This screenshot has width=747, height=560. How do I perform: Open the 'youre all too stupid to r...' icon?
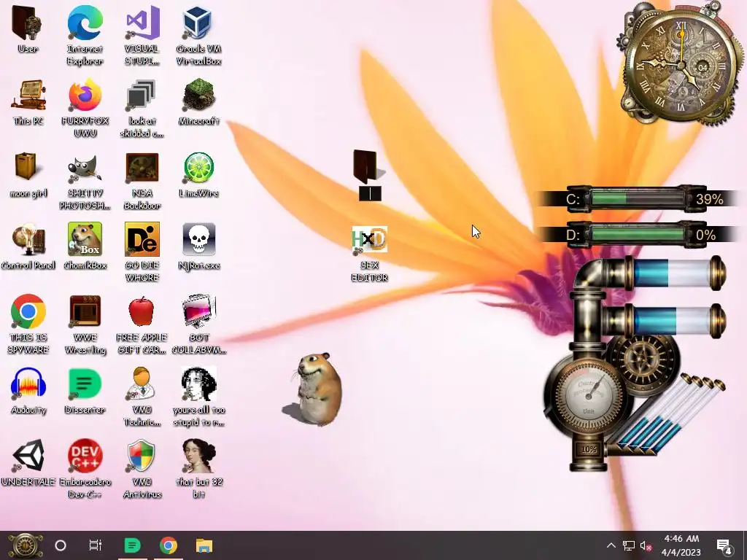[x=198, y=384]
